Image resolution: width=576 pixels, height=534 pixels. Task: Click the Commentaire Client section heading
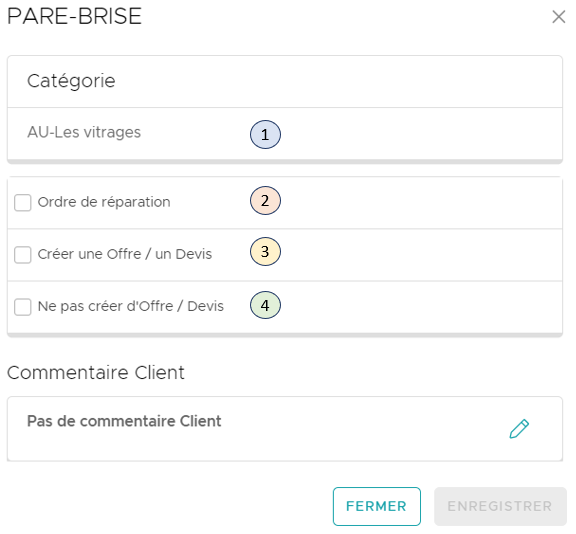click(96, 373)
